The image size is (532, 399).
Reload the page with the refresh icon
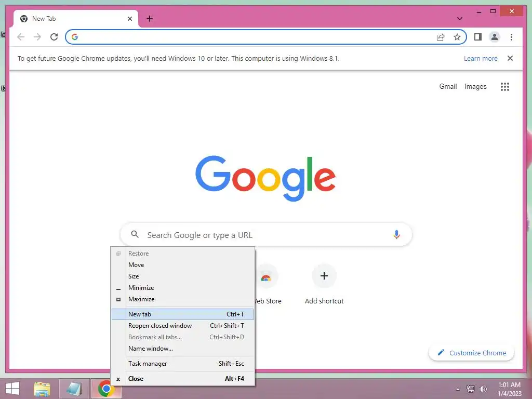point(54,37)
